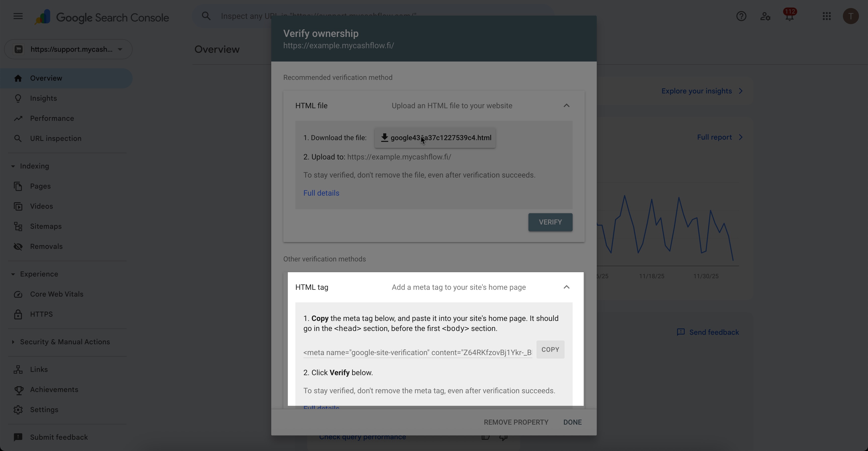868x451 pixels.
Task: Click the Help question mark icon
Action: (741, 16)
